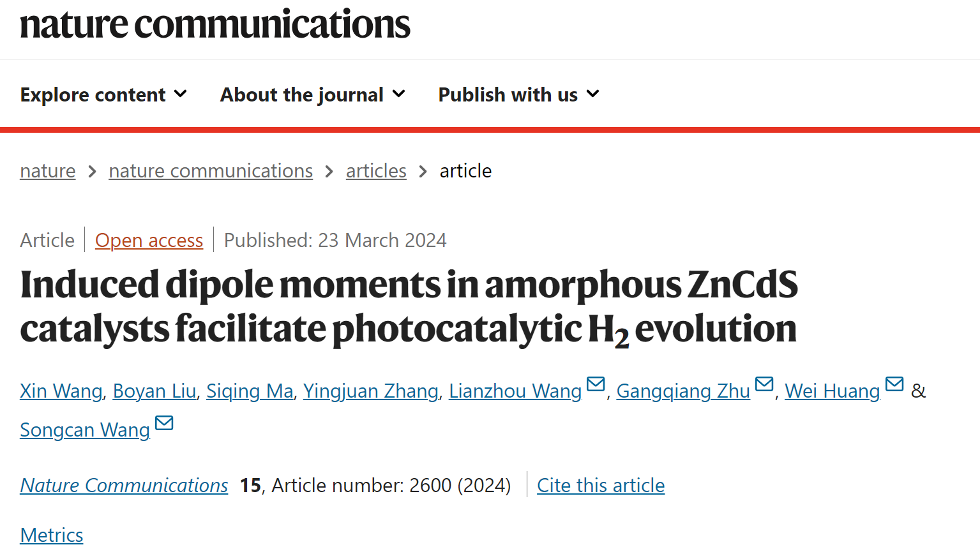Navigate to the articles breadcrumb
The height and width of the screenshot is (554, 980).
(376, 171)
